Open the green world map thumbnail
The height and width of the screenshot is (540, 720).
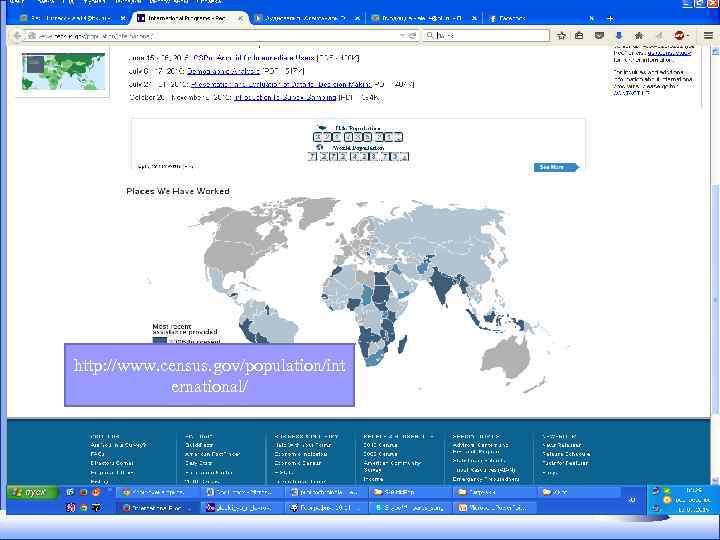pos(63,72)
